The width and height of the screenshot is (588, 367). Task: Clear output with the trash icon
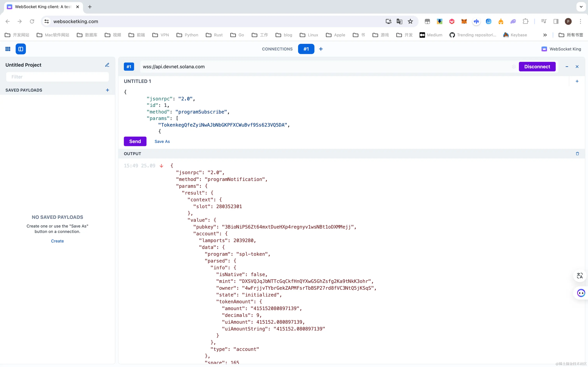click(577, 154)
